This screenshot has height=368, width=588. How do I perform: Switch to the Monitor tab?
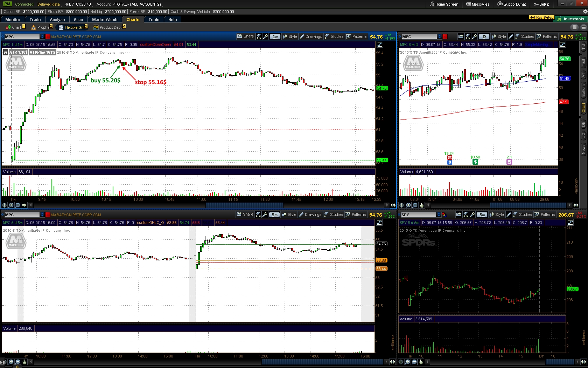pos(13,20)
